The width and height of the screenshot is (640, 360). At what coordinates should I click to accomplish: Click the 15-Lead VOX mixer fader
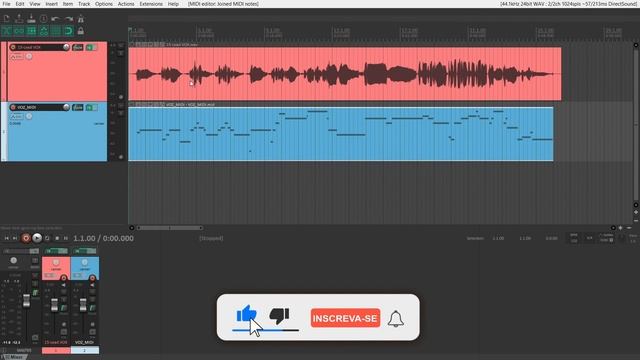[x=54, y=305]
